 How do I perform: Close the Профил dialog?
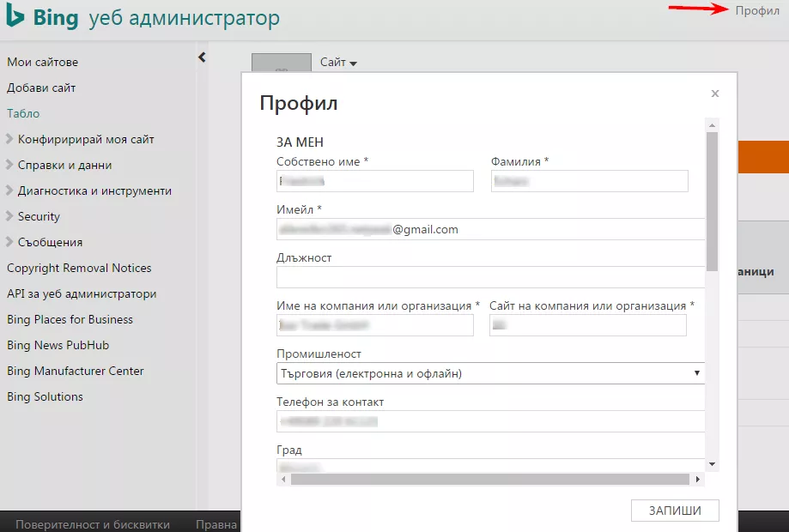[715, 94]
